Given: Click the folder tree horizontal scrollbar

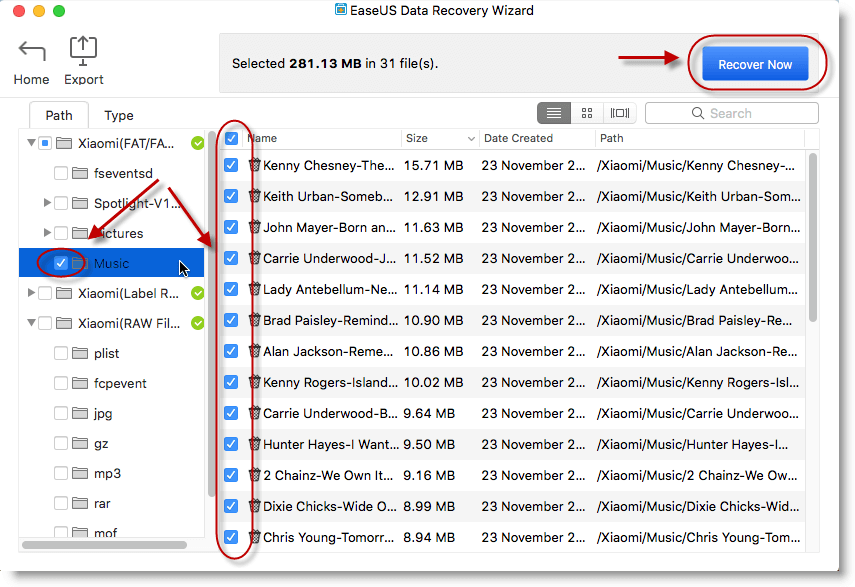Looking at the screenshot, I should click(104, 544).
